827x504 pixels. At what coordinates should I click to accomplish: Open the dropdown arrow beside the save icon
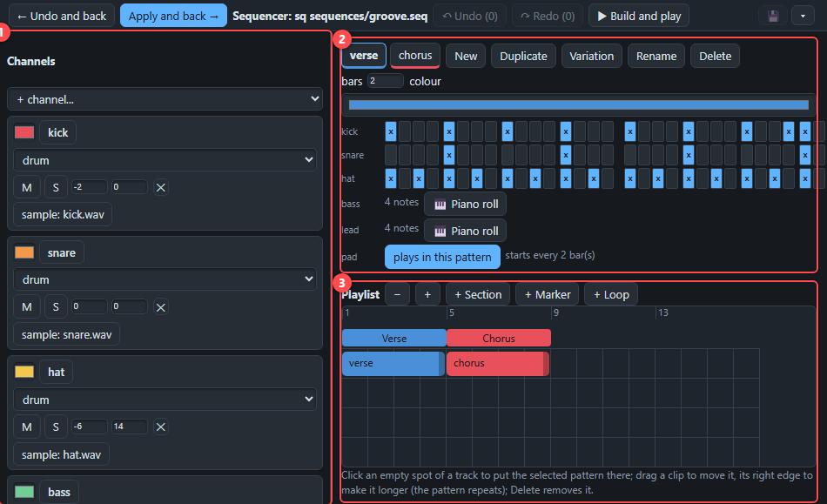[x=803, y=16]
